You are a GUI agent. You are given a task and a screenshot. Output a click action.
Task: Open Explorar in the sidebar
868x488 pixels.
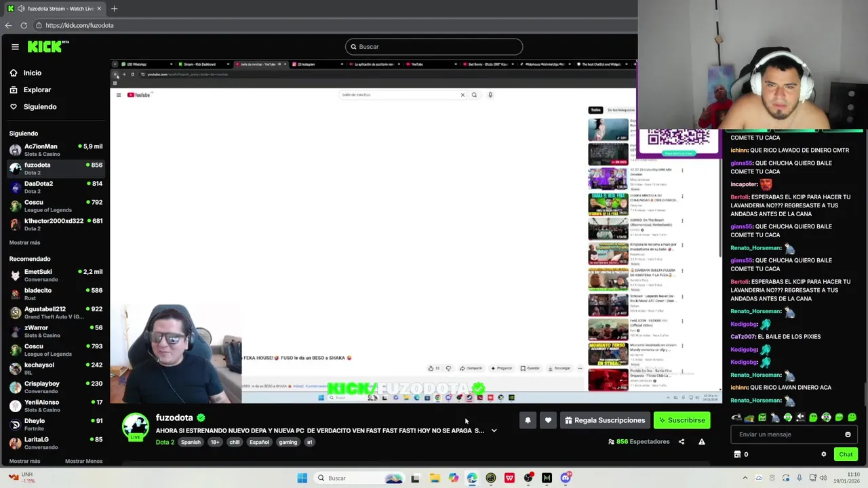30,89
